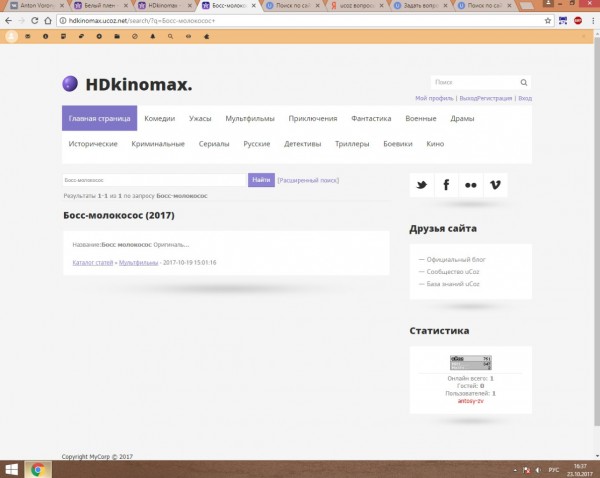Click the Chrome icon in the taskbar
The width and height of the screenshot is (600, 478).
click(x=38, y=470)
